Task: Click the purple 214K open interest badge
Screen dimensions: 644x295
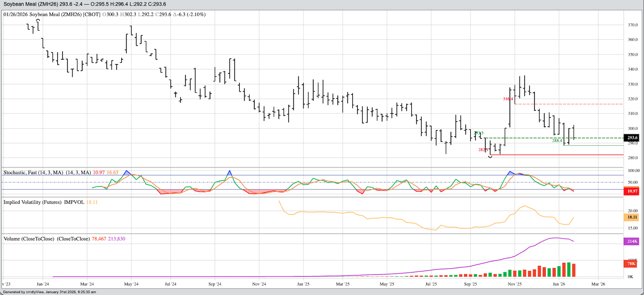Action: click(x=632, y=241)
